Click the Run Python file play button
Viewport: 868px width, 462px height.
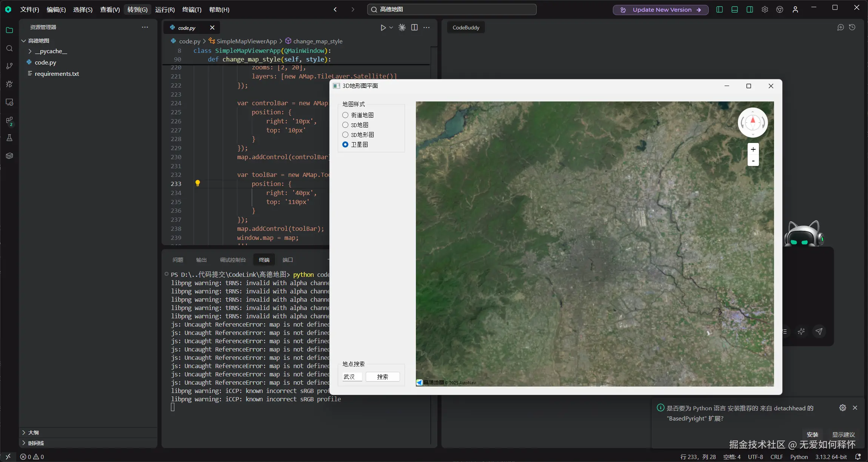pos(383,28)
